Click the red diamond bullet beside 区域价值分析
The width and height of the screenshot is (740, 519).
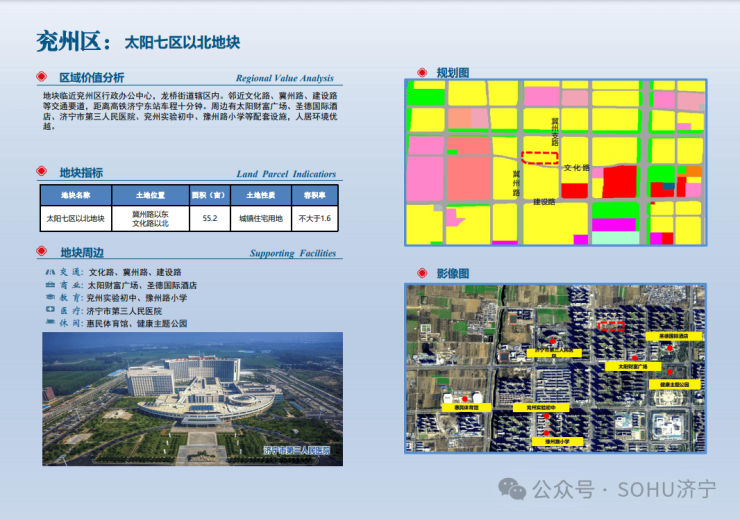point(42,76)
